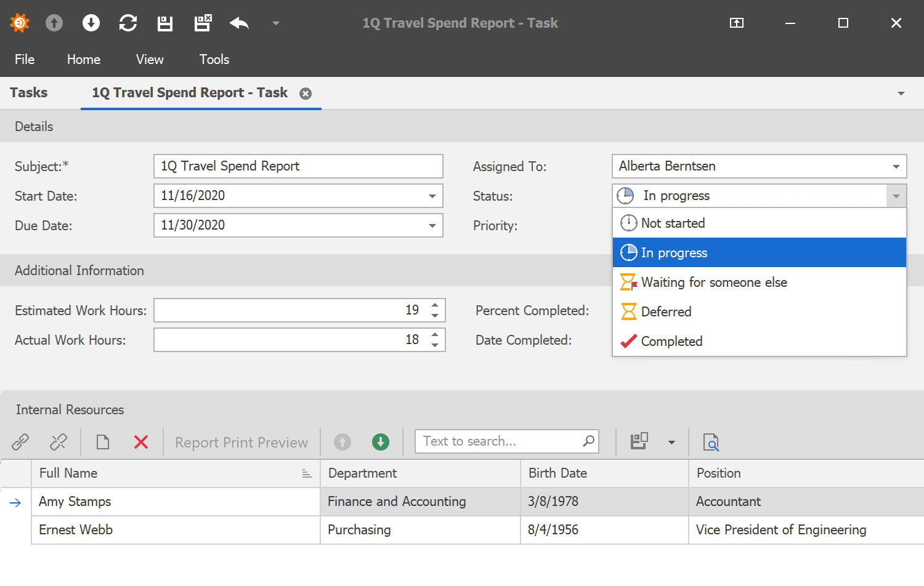The image size is (924, 586).
Task: Expand the quick access toolbar dropdown
Action: 275,23
